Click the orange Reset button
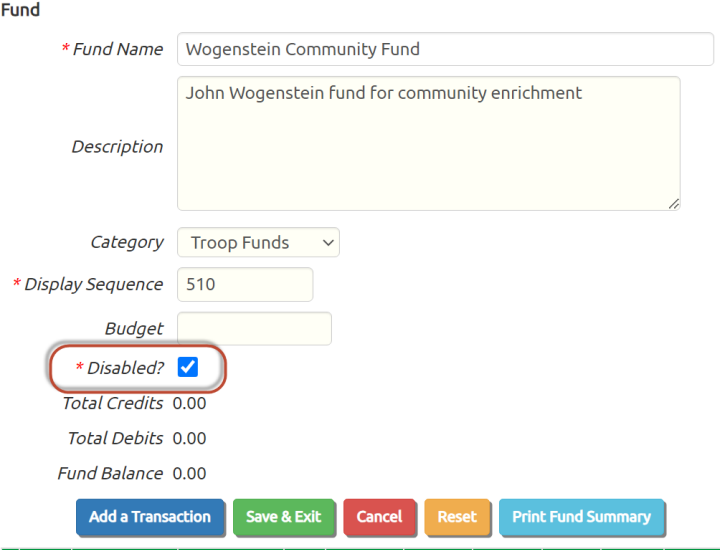The height and width of the screenshot is (550, 720). click(457, 517)
